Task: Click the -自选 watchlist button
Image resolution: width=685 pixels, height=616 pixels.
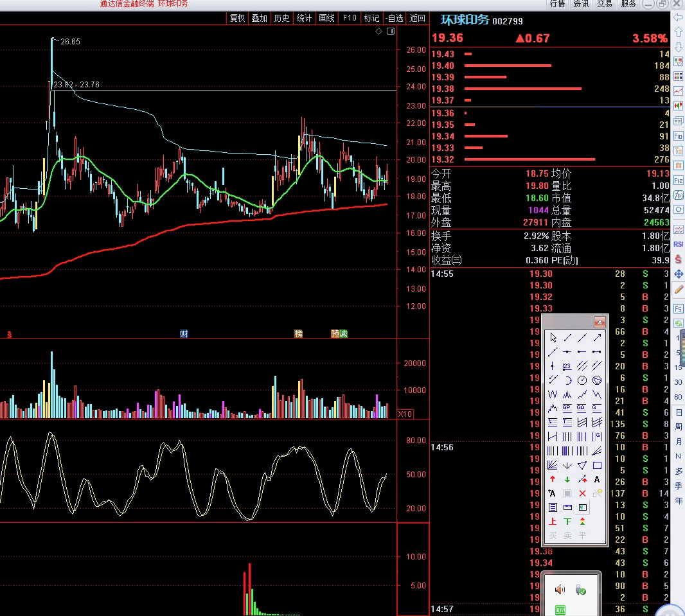Action: pyautogui.click(x=394, y=18)
